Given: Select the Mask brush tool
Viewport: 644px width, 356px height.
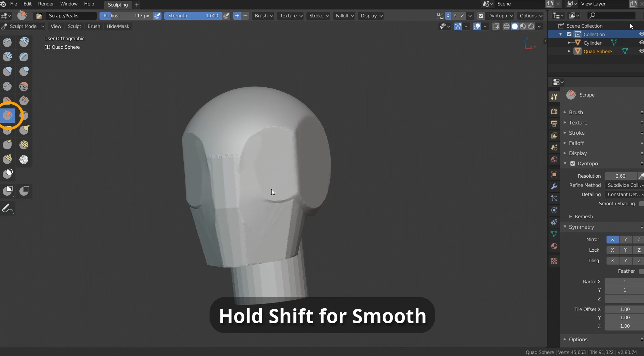Looking at the screenshot, I should click(x=7, y=174).
